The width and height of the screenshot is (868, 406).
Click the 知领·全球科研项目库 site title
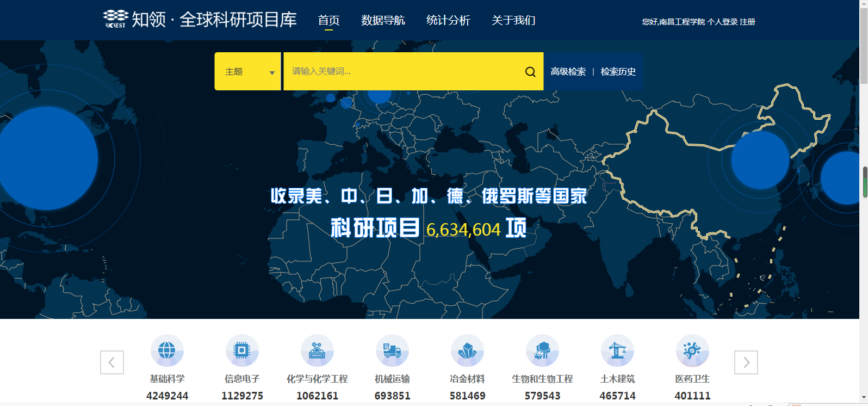(x=214, y=20)
